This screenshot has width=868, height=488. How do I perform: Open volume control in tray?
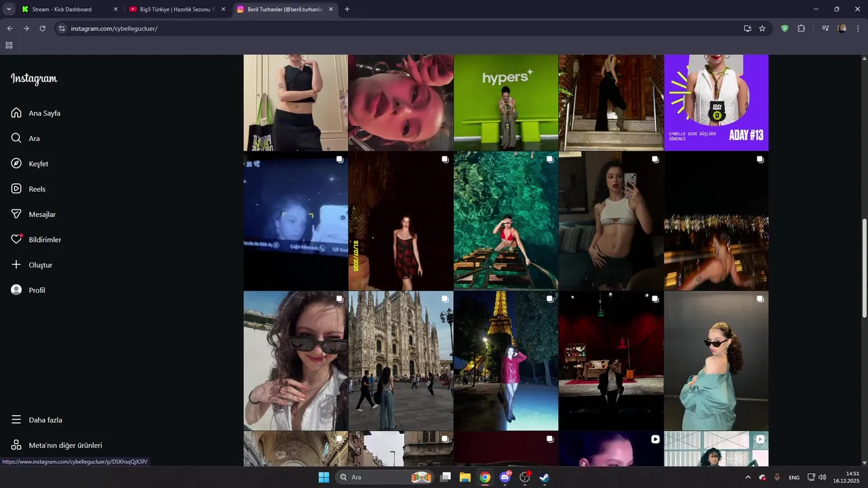[x=822, y=477]
